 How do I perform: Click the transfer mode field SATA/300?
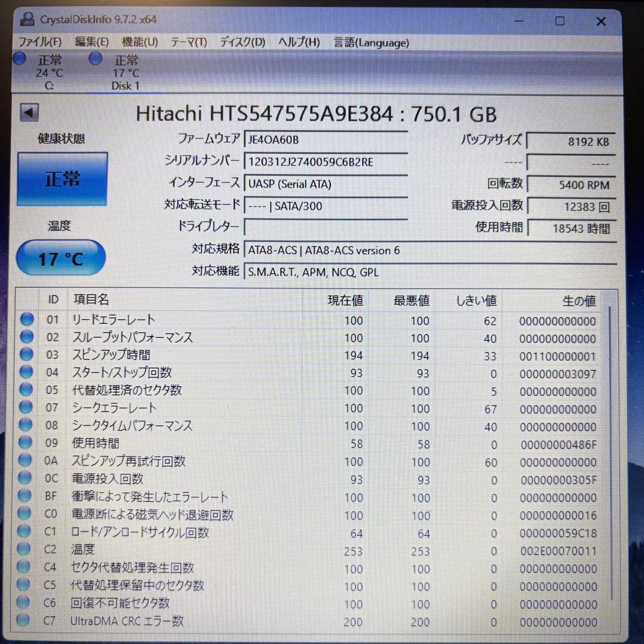coord(326,206)
